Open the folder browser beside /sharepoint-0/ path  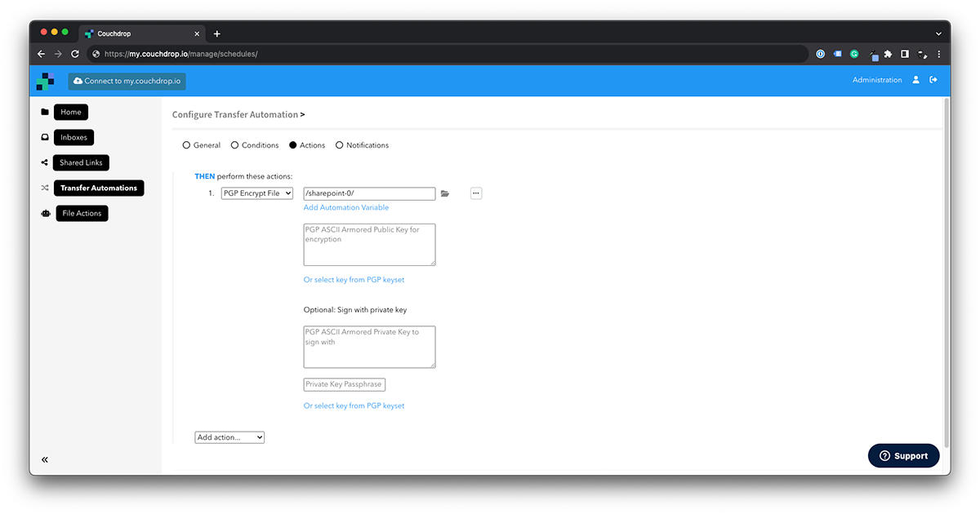(445, 193)
